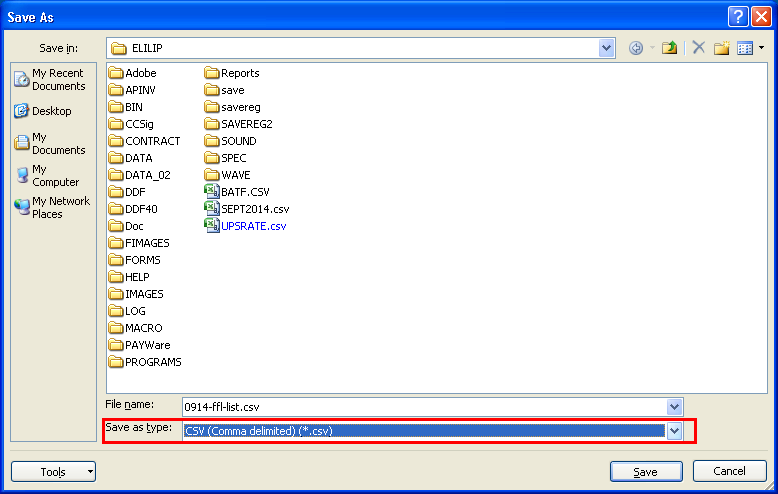Select the IMAGES folder

[136, 294]
